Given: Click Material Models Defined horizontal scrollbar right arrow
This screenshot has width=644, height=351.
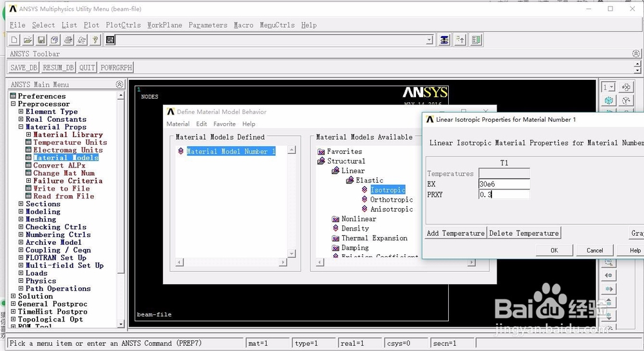Looking at the screenshot, I should coord(283,262).
